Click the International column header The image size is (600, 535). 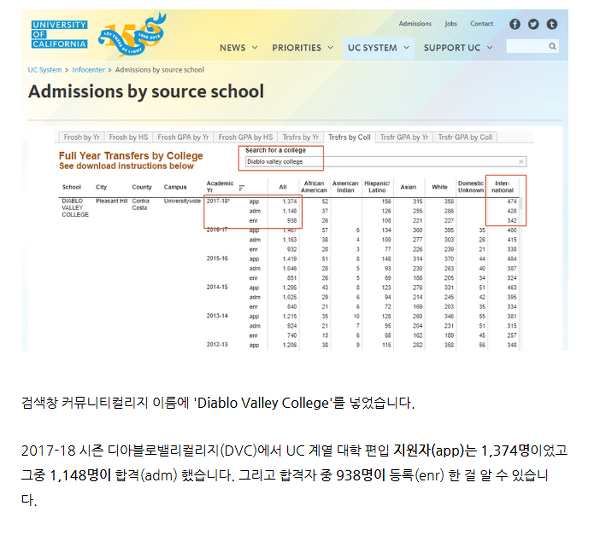tap(502, 187)
